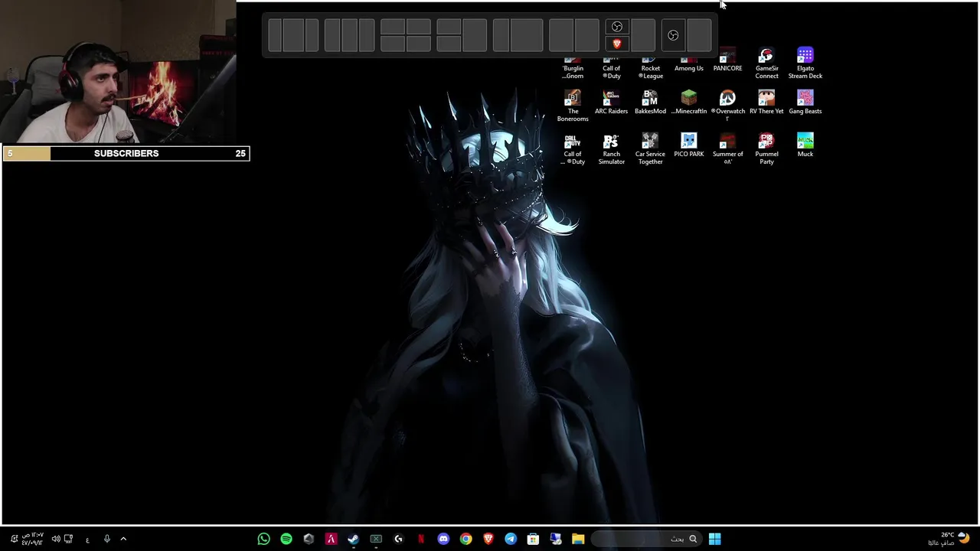
Task: Open the clock and date flyout
Action: pyautogui.click(x=32, y=539)
